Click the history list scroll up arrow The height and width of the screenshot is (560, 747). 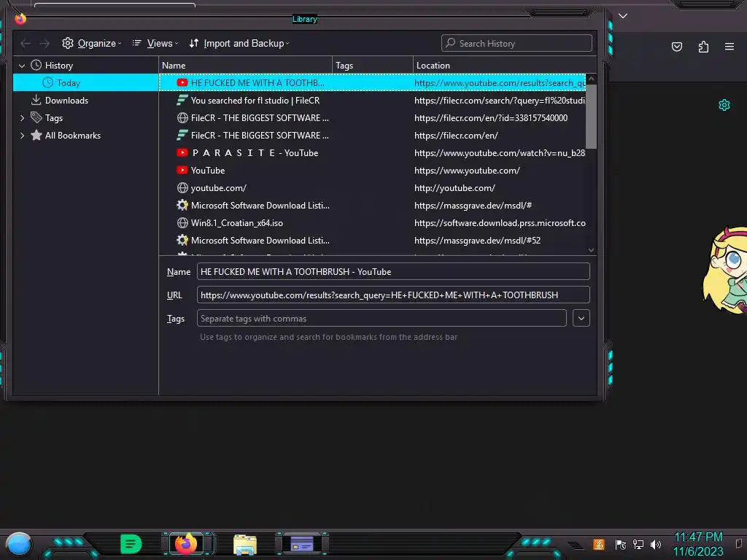(591, 79)
